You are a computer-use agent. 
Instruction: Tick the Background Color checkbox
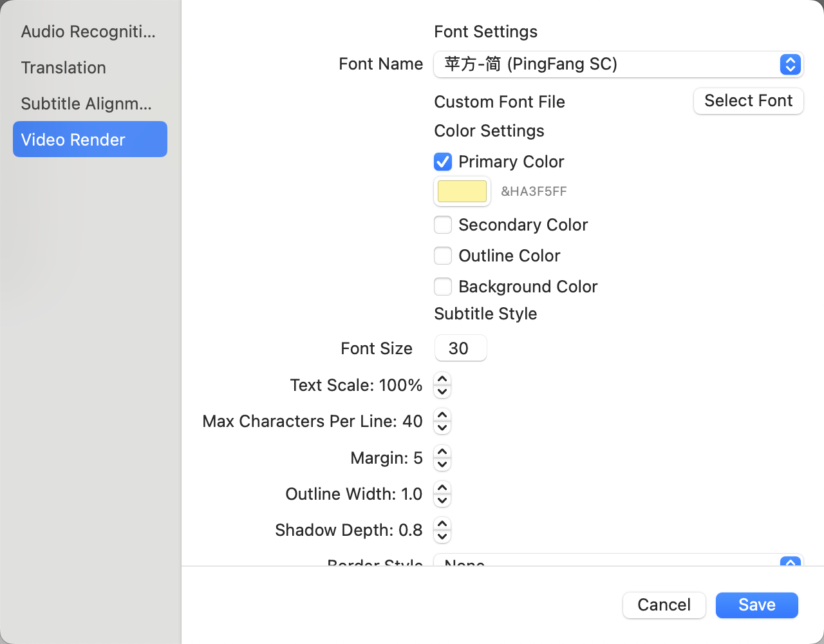(443, 287)
